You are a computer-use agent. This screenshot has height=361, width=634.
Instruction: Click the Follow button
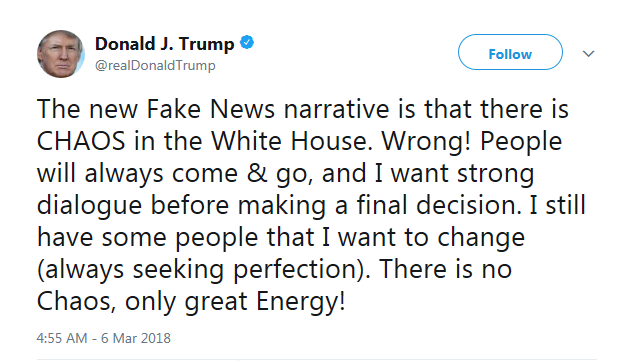coord(510,52)
